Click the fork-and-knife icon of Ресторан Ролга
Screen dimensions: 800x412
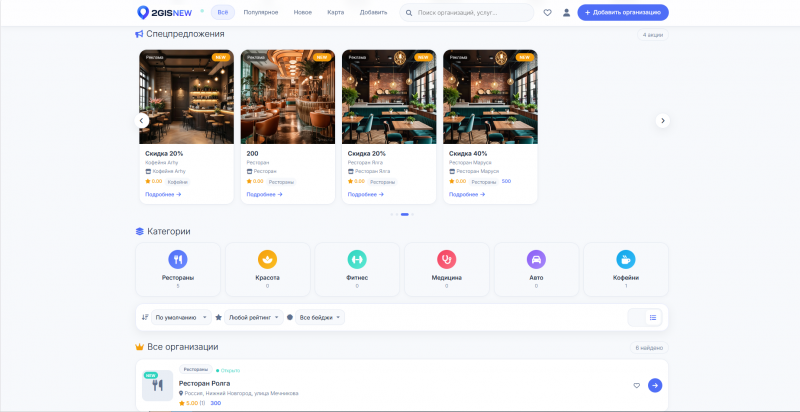pos(158,385)
